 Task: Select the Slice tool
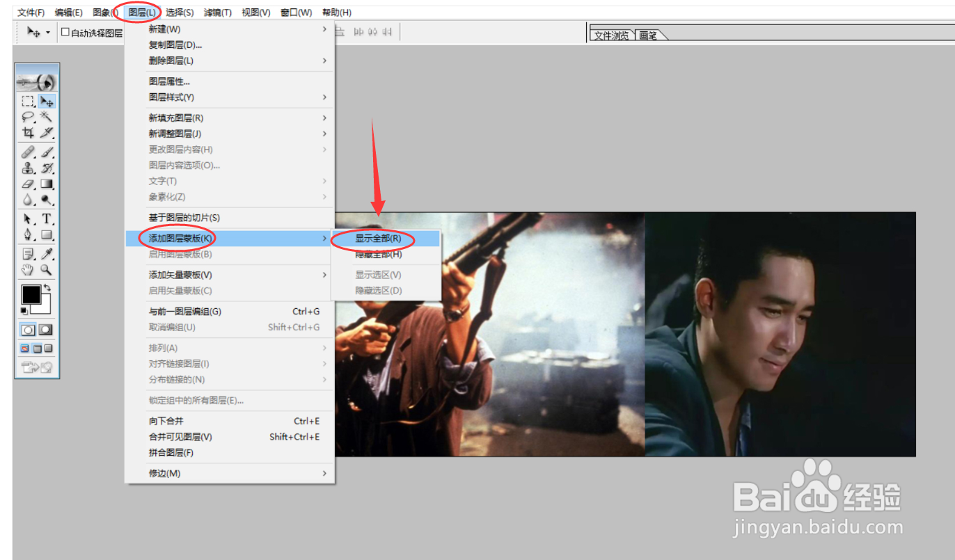[x=47, y=132]
